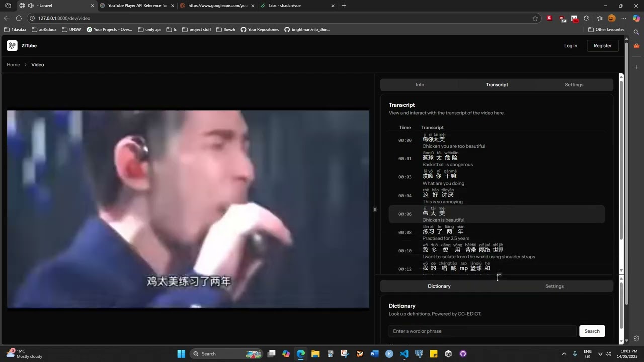Launch File Explorer from the taskbar
Viewport: 644px width, 362px height.
pos(315,354)
